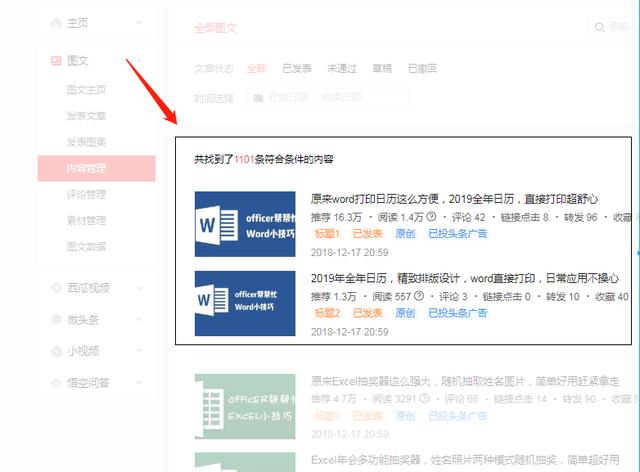Image resolution: width=640 pixels, height=472 pixels.
Task: Open article 原来word打印日历这么方便
Action: point(454,199)
